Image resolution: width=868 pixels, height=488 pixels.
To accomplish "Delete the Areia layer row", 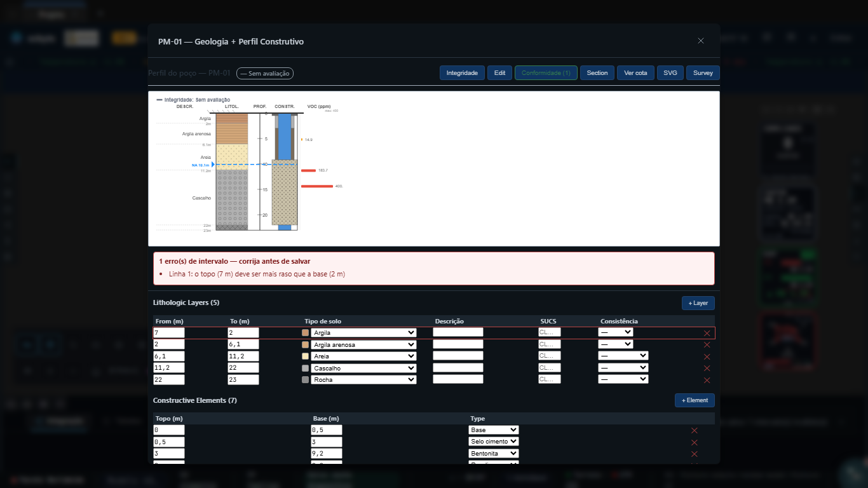I will click(707, 356).
